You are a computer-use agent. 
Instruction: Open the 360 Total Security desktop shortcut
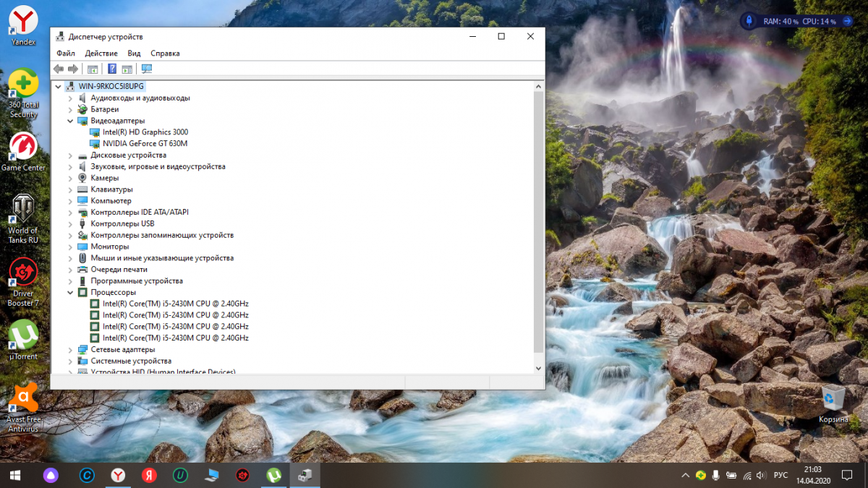[x=23, y=85]
